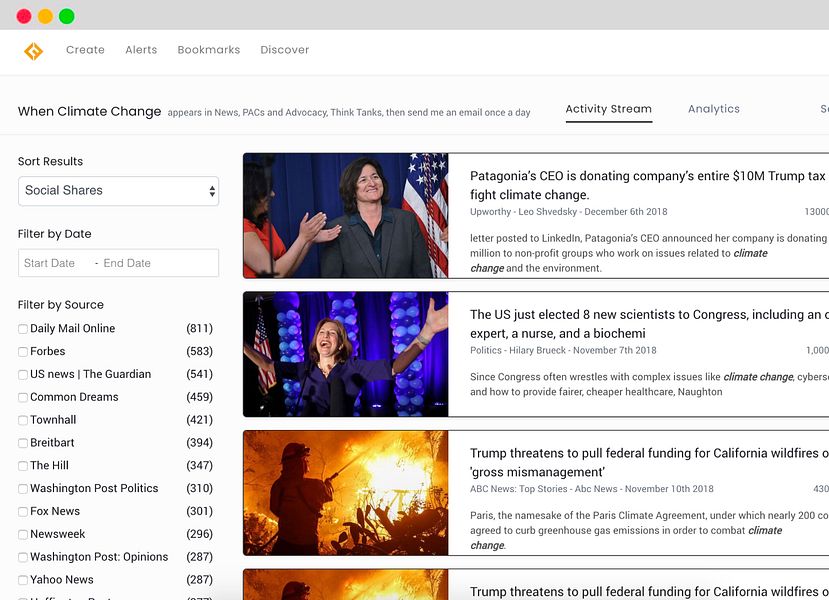Screen dimensions: 829x600
Task: Check the Forbes source filter
Action: click(x=23, y=352)
